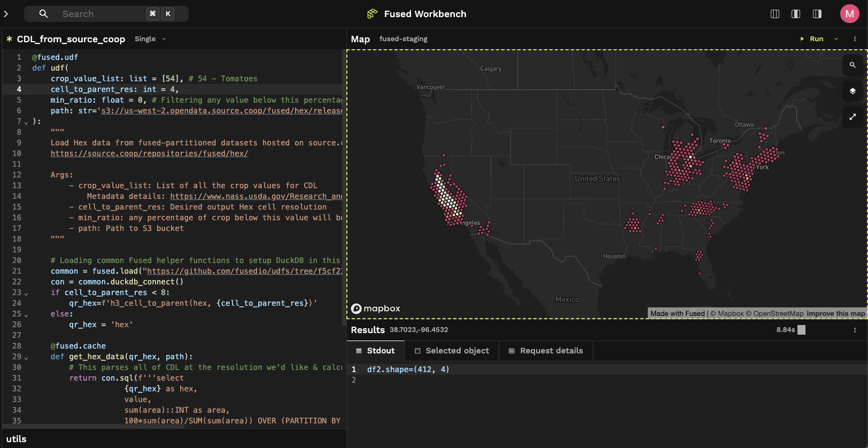Click the CDL_from_source_coop UDF title

[71, 39]
